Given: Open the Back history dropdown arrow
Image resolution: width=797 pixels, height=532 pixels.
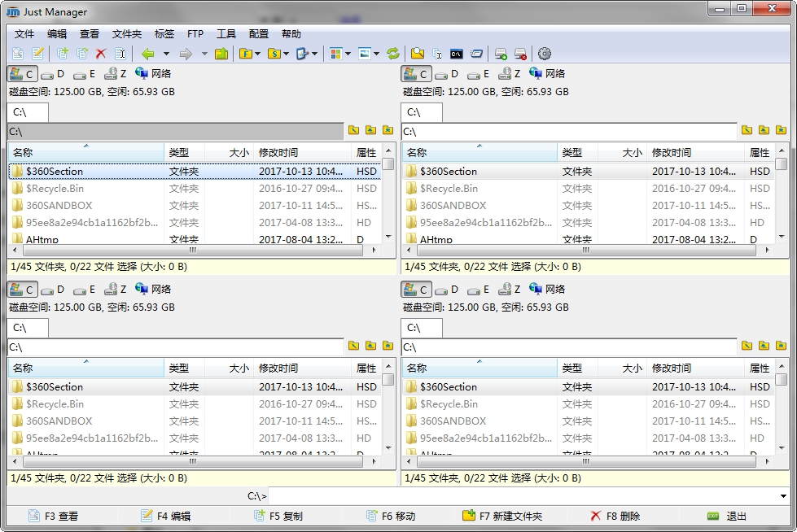Looking at the screenshot, I should point(166,54).
